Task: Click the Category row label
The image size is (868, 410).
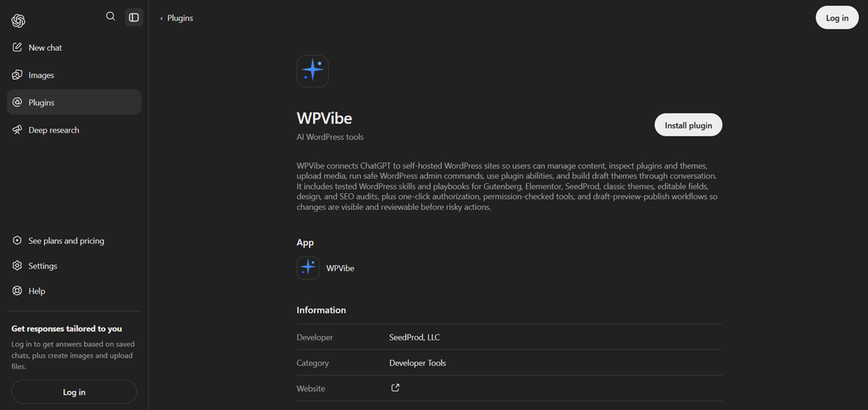Action: point(313,363)
